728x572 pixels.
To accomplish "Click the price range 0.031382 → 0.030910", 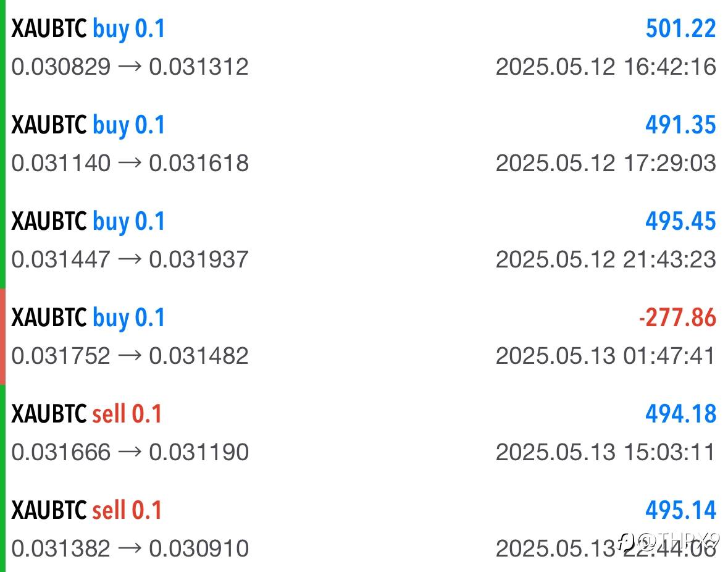I will point(130,549).
